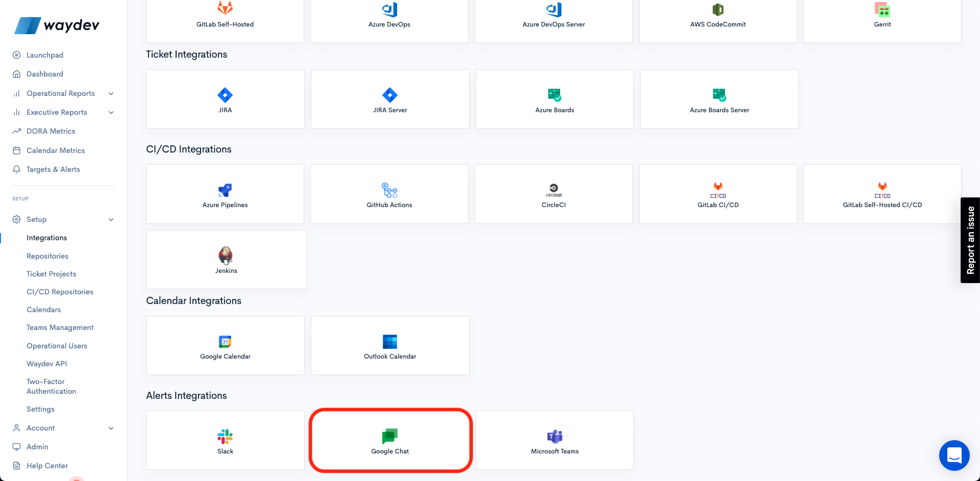Open CI/CD Repositories under Setup
Screen dimensions: 980x481
[x=60, y=292]
